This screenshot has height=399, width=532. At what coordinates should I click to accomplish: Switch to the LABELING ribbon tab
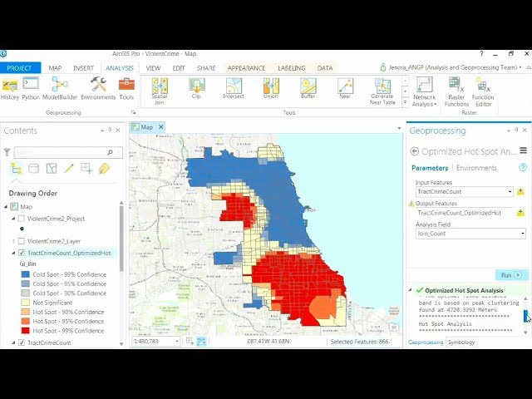tap(292, 68)
